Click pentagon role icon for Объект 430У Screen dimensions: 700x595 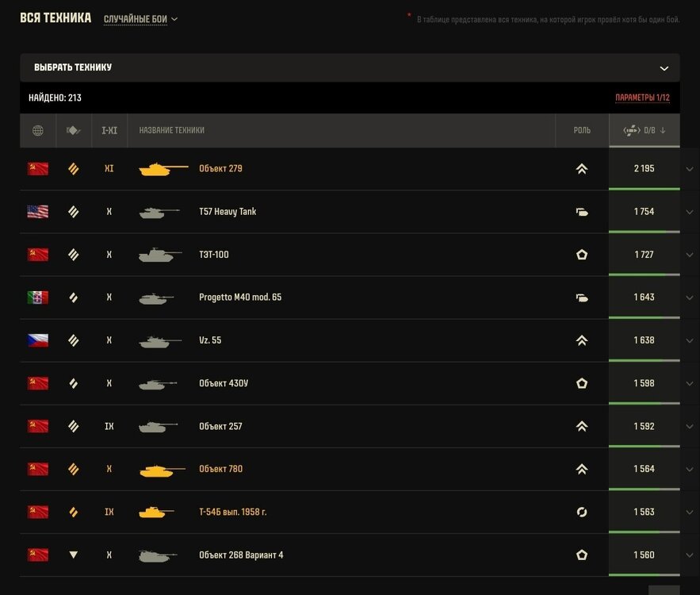[582, 383]
